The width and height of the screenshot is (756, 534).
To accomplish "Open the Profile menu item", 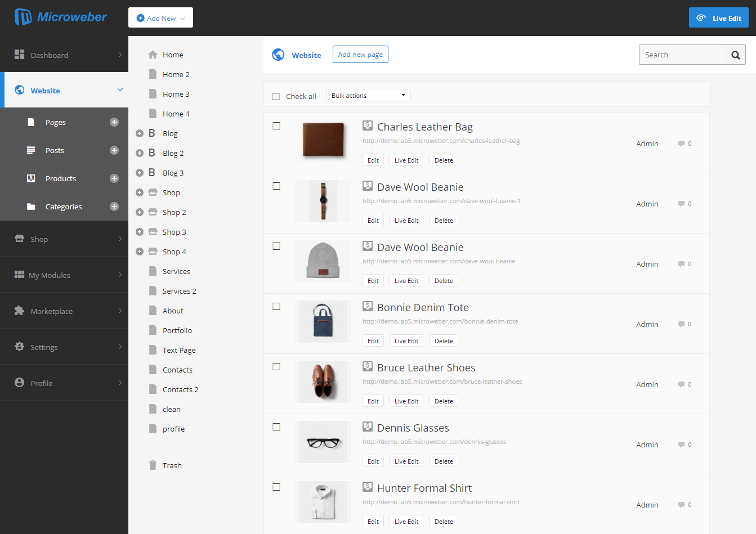I will pos(64,383).
